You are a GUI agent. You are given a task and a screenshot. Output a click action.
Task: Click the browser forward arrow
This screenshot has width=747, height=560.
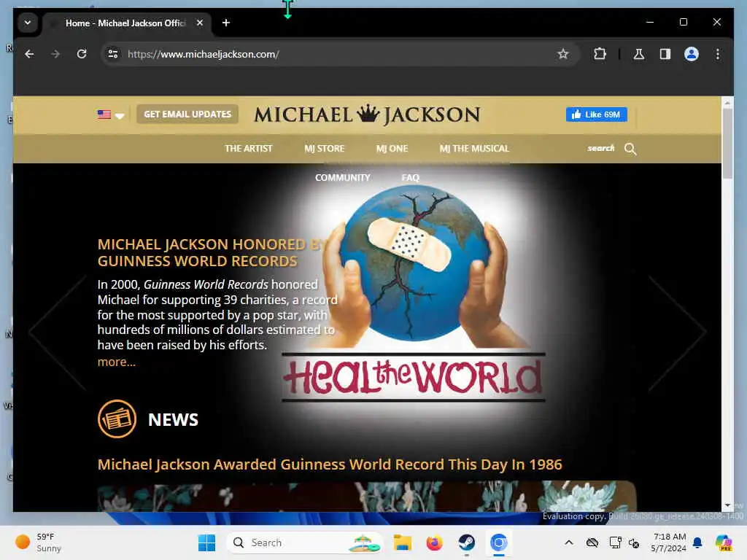[x=55, y=54]
